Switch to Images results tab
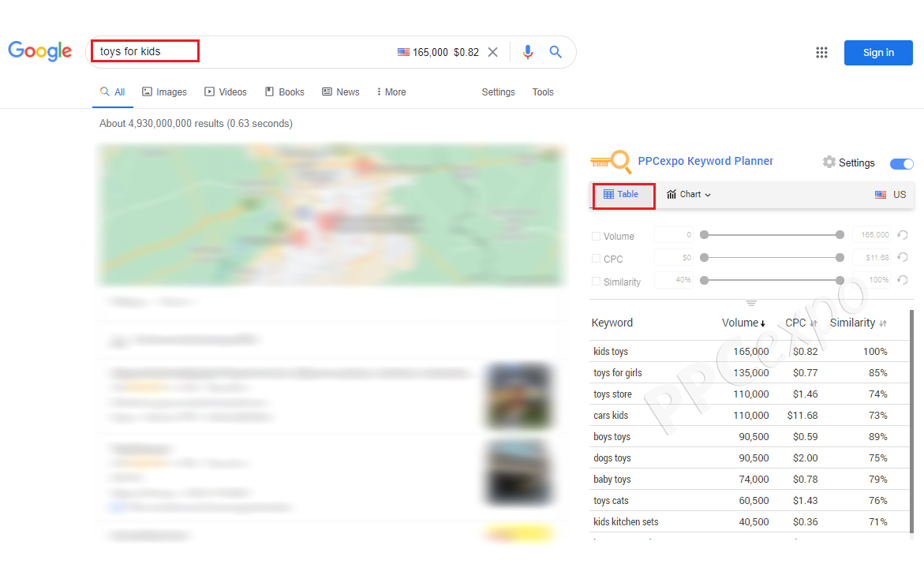924x575 pixels. 164,92
